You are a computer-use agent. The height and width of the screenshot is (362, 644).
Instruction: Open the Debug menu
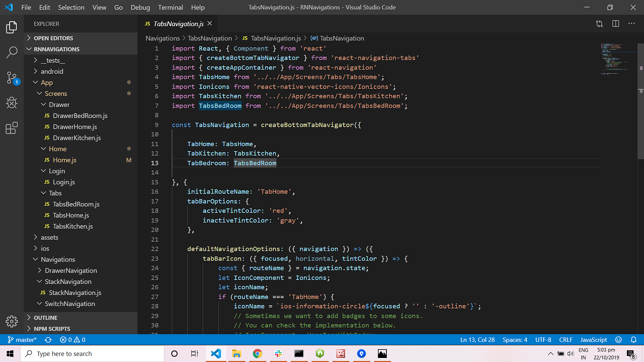coord(140,7)
